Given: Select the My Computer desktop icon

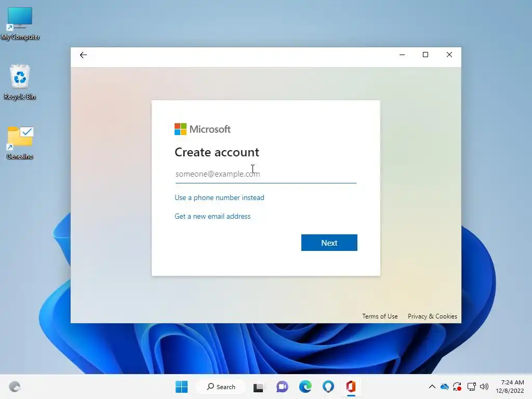Looking at the screenshot, I should (x=20, y=24).
